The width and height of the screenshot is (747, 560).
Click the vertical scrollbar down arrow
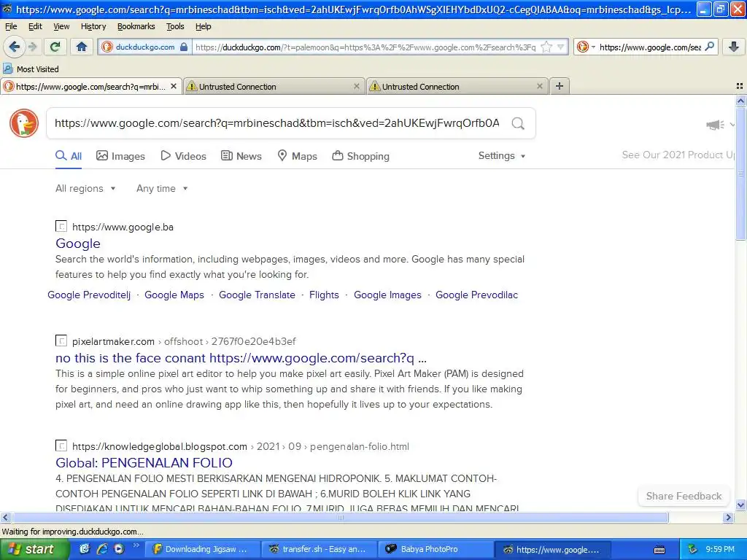pos(740,505)
